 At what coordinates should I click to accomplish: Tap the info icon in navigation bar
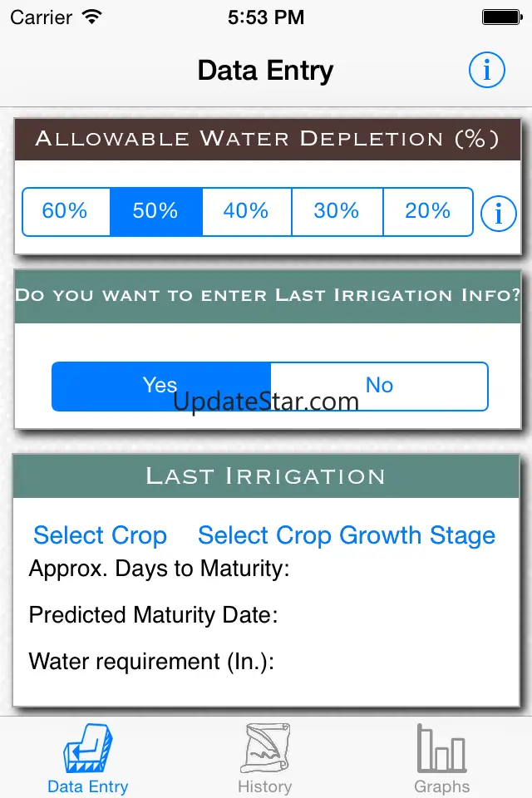click(x=486, y=71)
